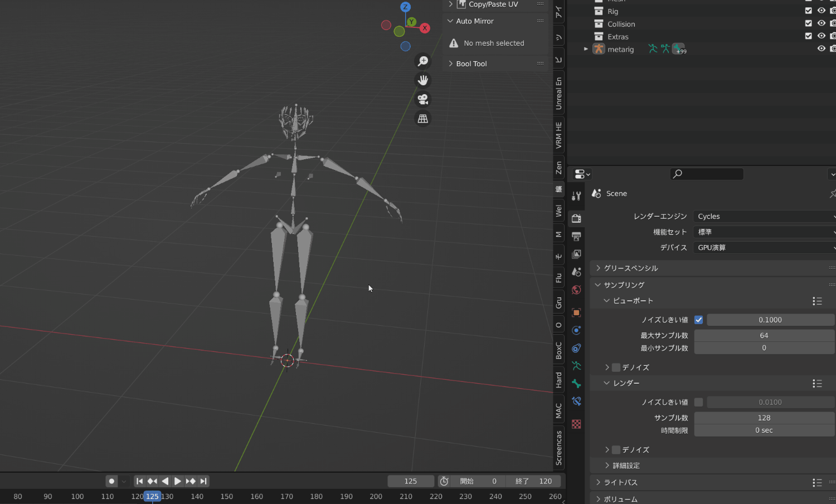The height and width of the screenshot is (504, 836).
Task: Expand the metarig object in the outliner
Action: click(x=586, y=49)
